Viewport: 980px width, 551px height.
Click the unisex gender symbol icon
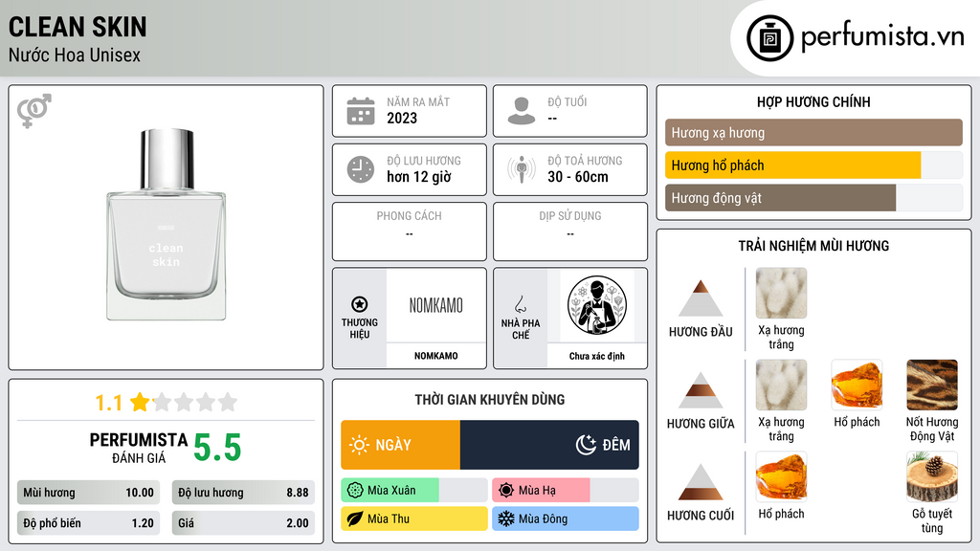(x=34, y=111)
